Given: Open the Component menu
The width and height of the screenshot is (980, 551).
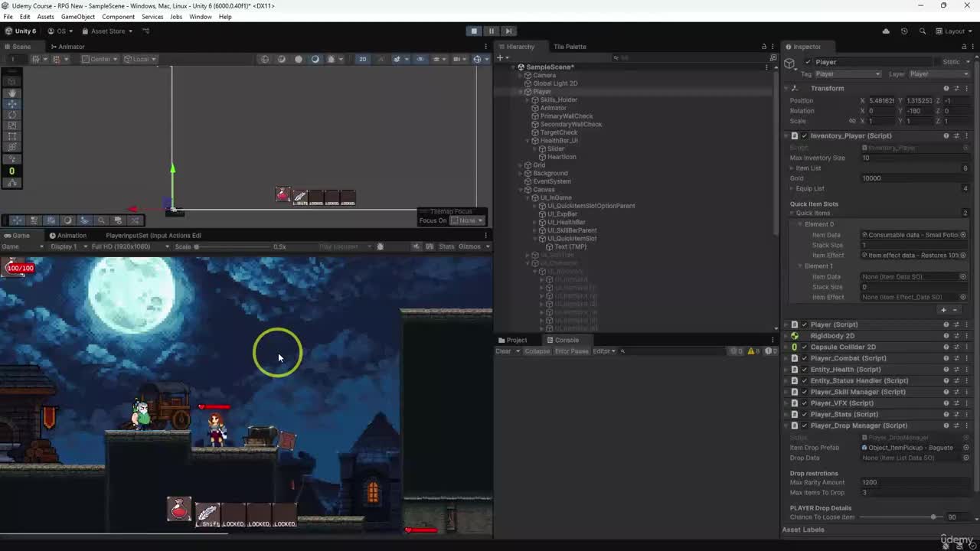Looking at the screenshot, I should tap(118, 16).
